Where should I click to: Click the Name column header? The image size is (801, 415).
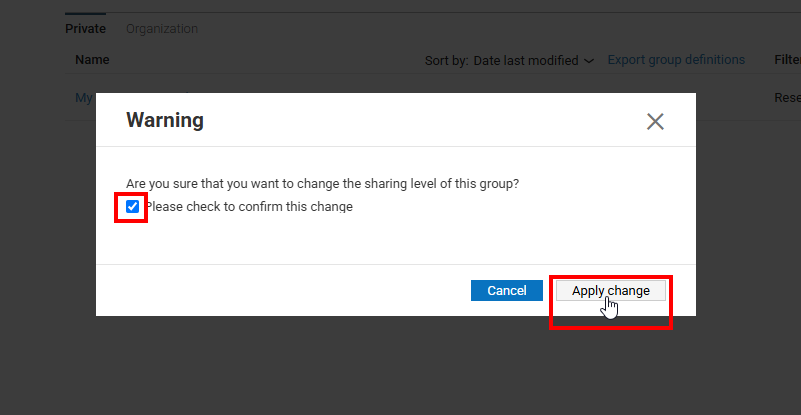point(92,60)
